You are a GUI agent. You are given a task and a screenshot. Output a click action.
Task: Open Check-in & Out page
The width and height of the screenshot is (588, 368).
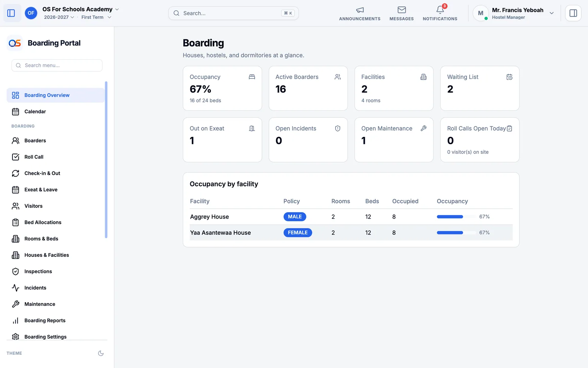[55, 173]
